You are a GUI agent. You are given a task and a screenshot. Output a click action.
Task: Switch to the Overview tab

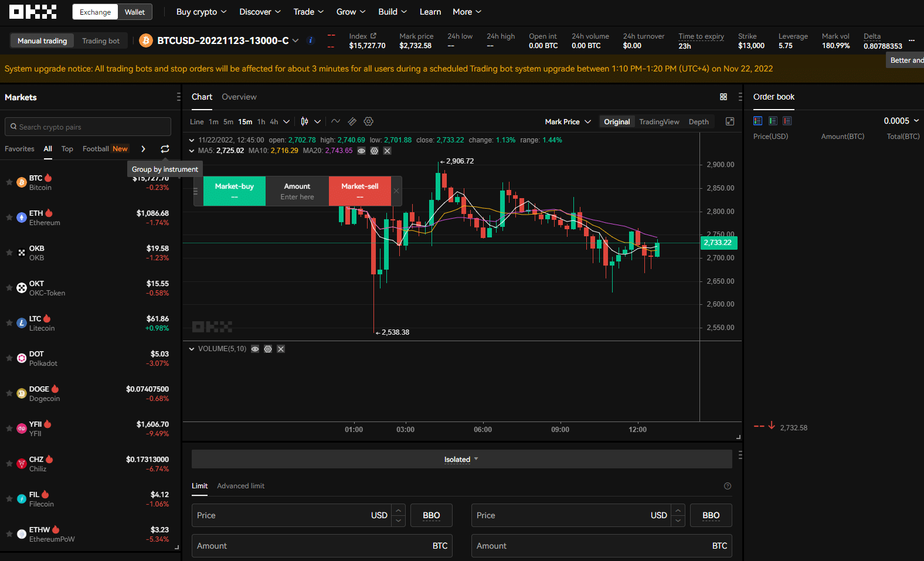[239, 97]
